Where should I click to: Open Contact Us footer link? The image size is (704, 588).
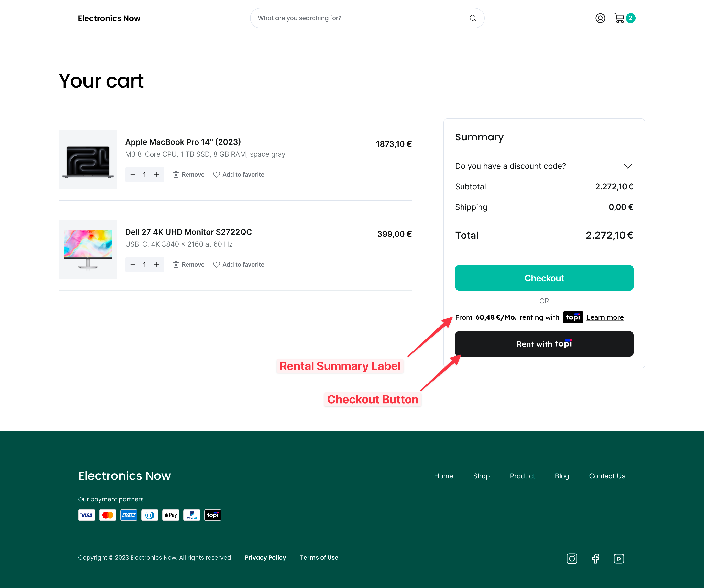[x=607, y=476]
